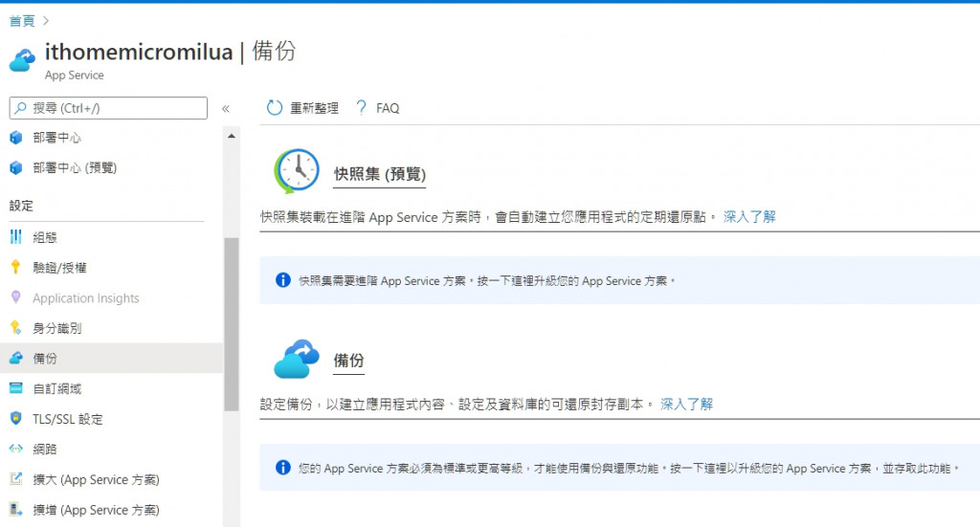Collapse the sidebar with the double chevron
Screen dimensions: 980x527
point(226,109)
